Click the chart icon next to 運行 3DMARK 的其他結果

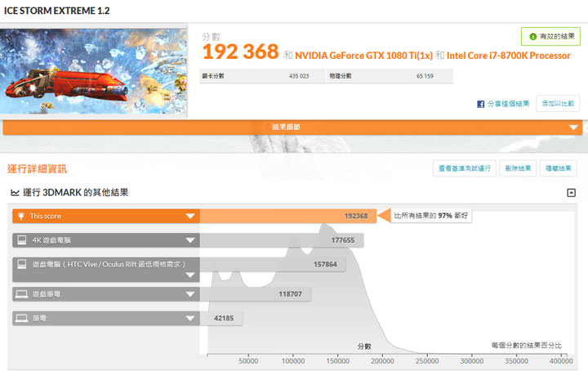[15, 193]
